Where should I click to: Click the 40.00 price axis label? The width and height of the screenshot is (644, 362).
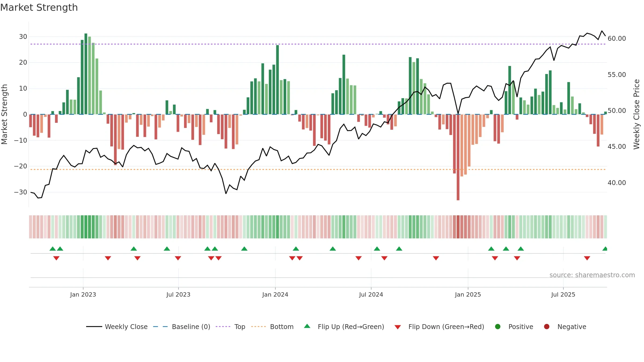617,183
